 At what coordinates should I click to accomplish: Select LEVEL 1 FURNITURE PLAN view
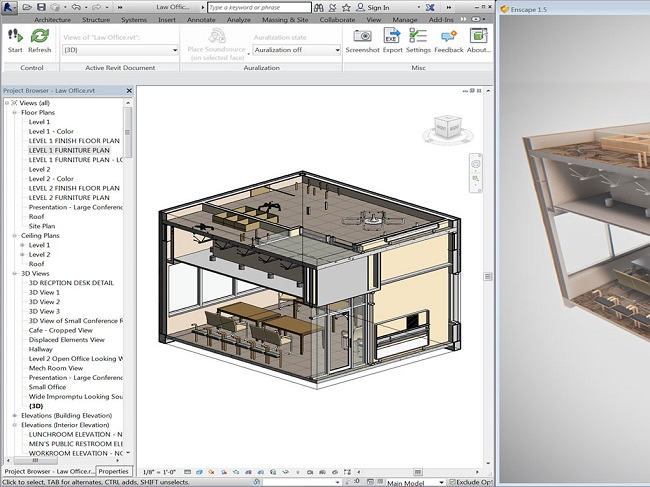point(69,150)
